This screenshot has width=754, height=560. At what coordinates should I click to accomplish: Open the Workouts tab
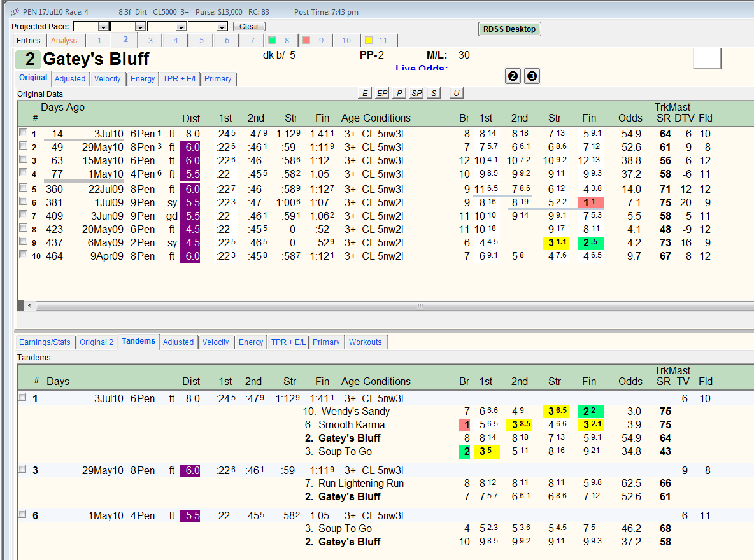366,342
